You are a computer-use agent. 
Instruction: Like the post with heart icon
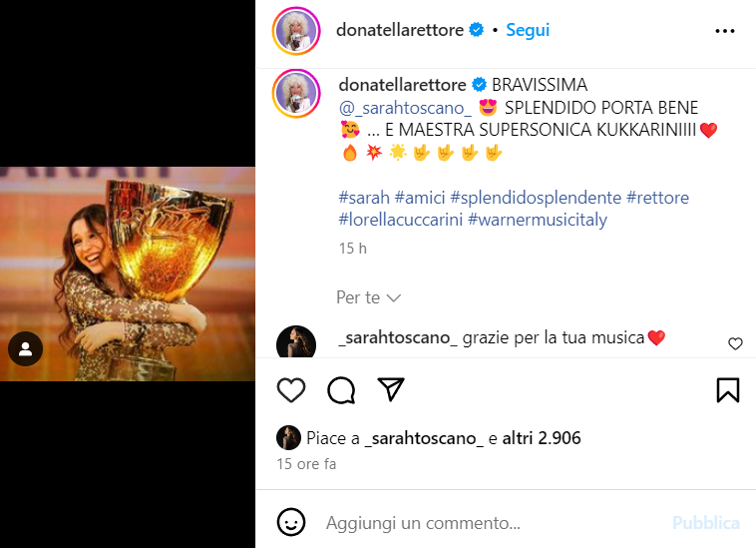point(290,390)
